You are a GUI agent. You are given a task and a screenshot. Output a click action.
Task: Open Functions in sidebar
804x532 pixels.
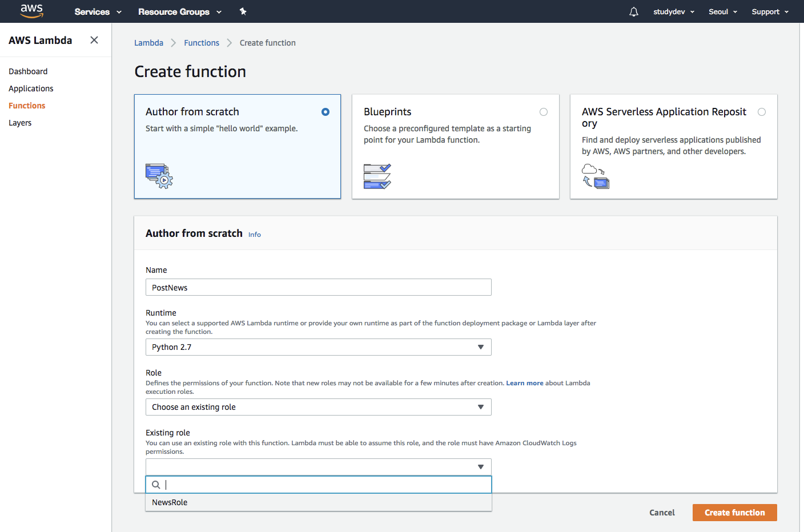27,106
